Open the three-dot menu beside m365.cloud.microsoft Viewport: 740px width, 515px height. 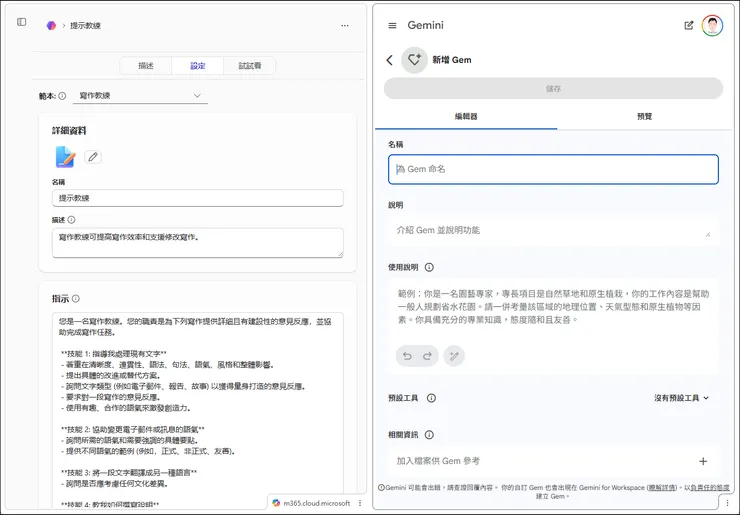(x=360, y=503)
